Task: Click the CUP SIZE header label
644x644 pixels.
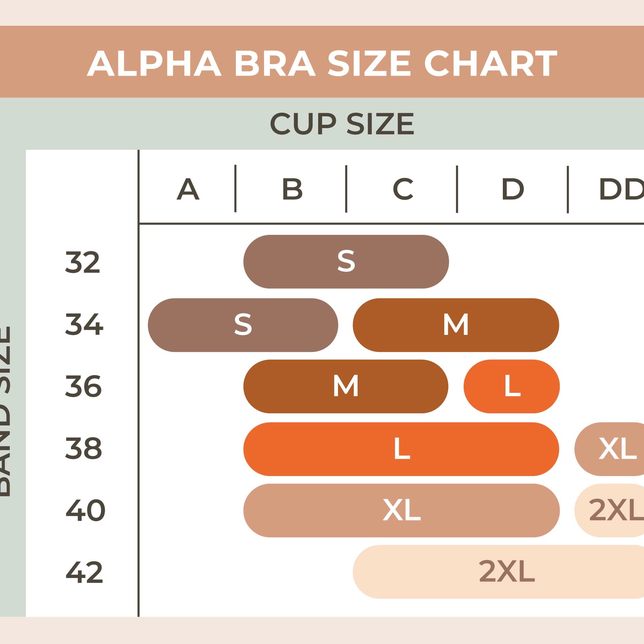Action: click(342, 124)
